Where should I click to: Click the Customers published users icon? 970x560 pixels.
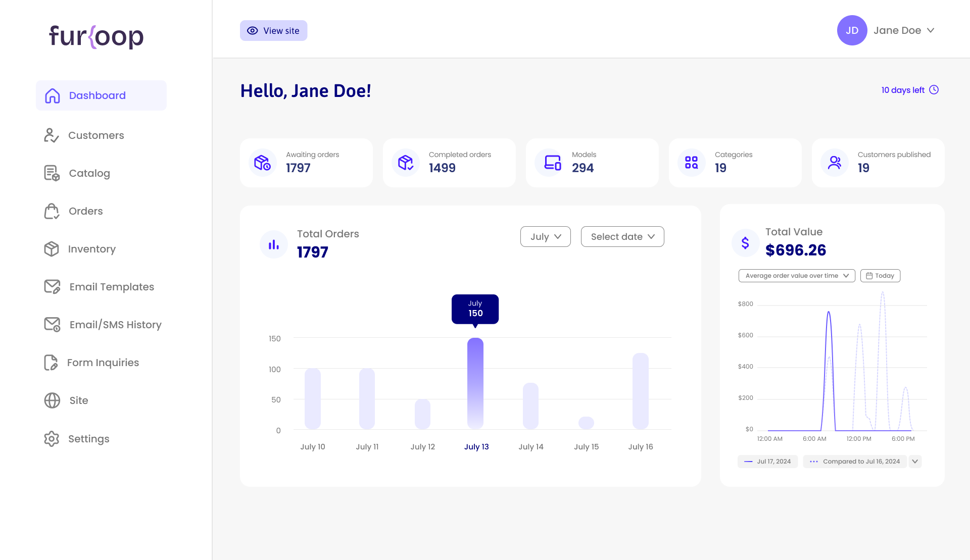[x=835, y=163]
